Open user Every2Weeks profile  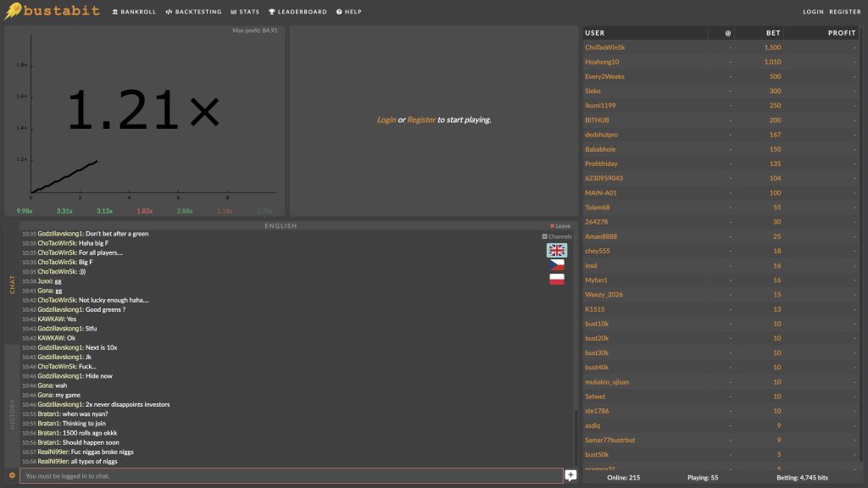point(604,76)
